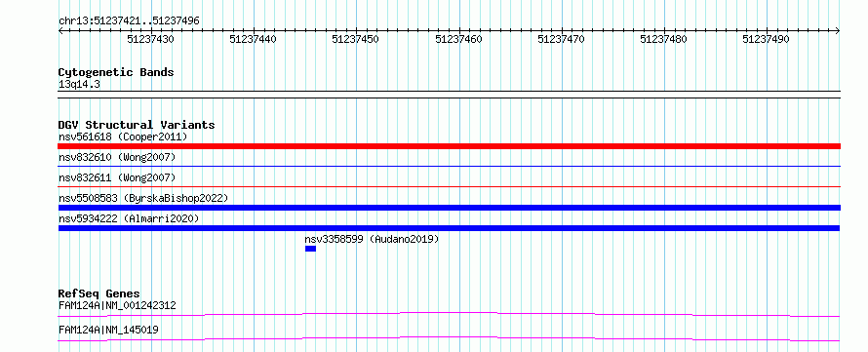The width and height of the screenshot is (868, 352).
Task: Click the small blue nsv3358599 variant block
Action: pos(310,249)
